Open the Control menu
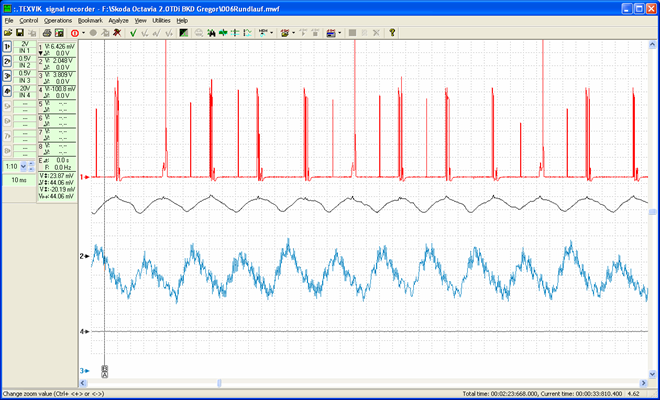The height and width of the screenshot is (400, 660). point(29,20)
